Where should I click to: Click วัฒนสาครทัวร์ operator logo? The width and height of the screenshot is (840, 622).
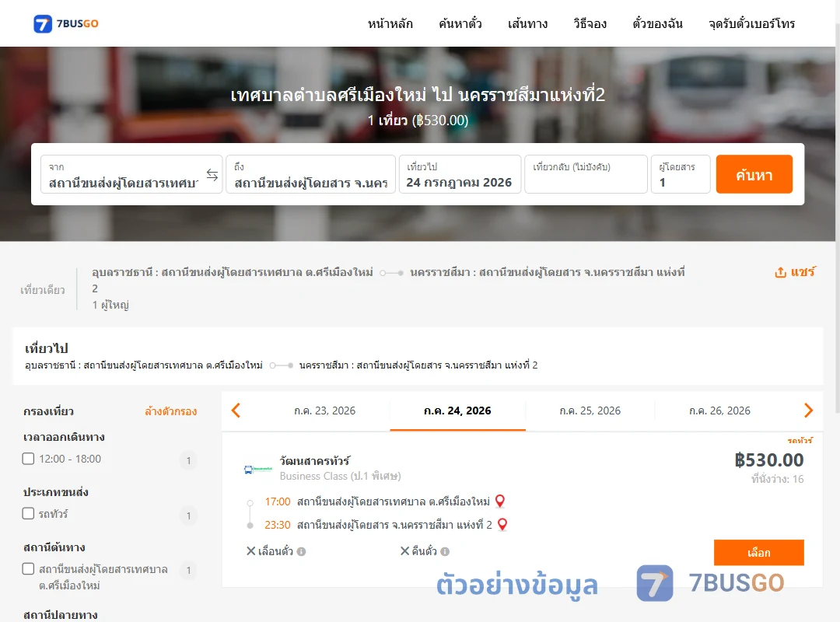pos(258,470)
